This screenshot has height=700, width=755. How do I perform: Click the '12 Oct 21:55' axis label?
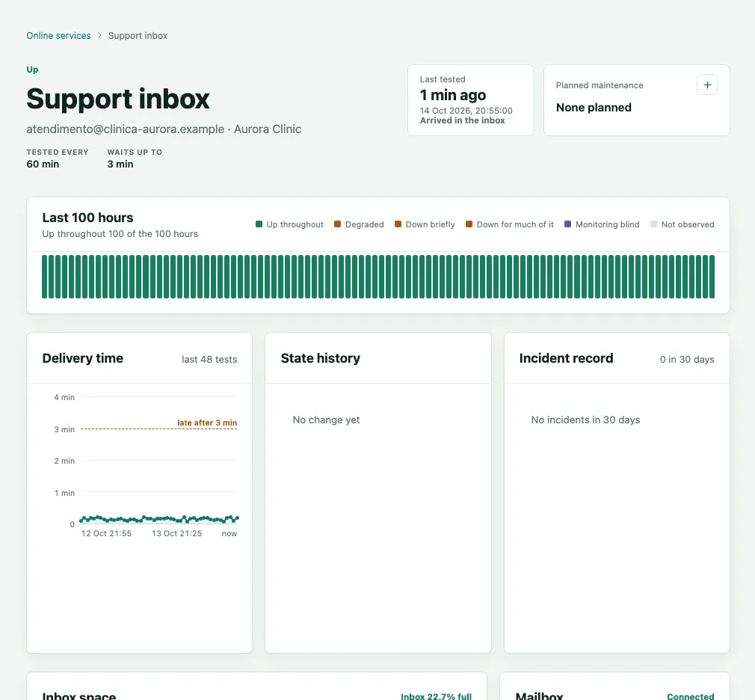coord(106,533)
